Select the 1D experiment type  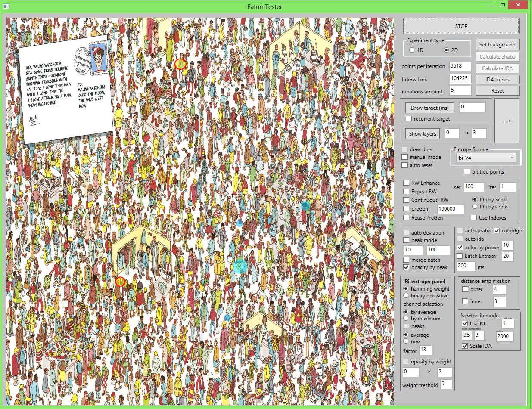(x=412, y=50)
